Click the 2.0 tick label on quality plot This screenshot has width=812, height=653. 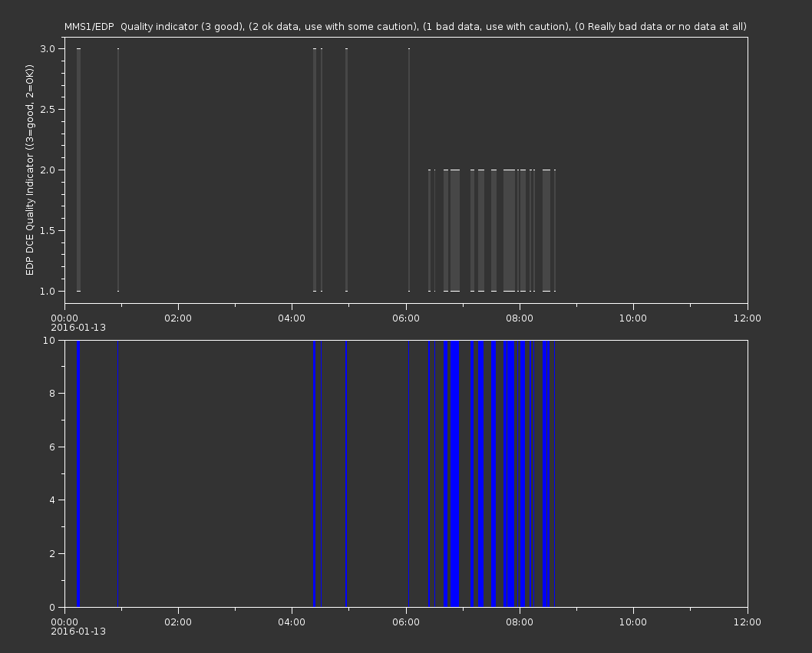[48, 170]
